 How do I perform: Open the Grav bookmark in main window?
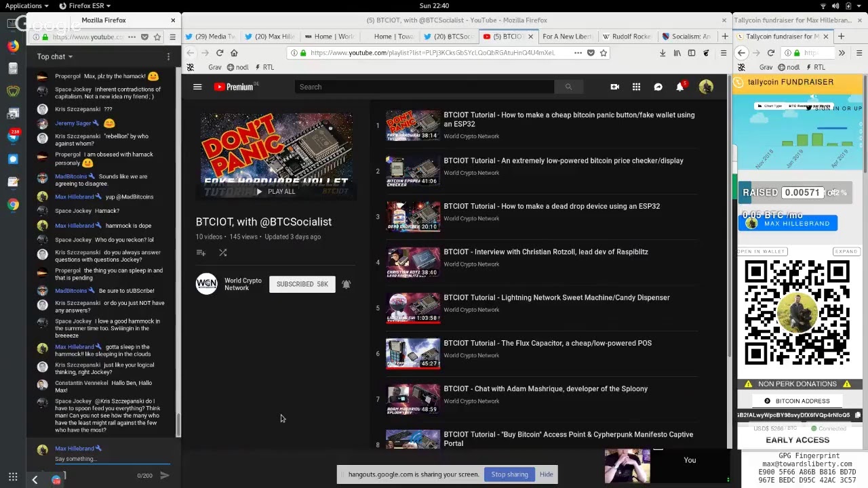coord(215,67)
